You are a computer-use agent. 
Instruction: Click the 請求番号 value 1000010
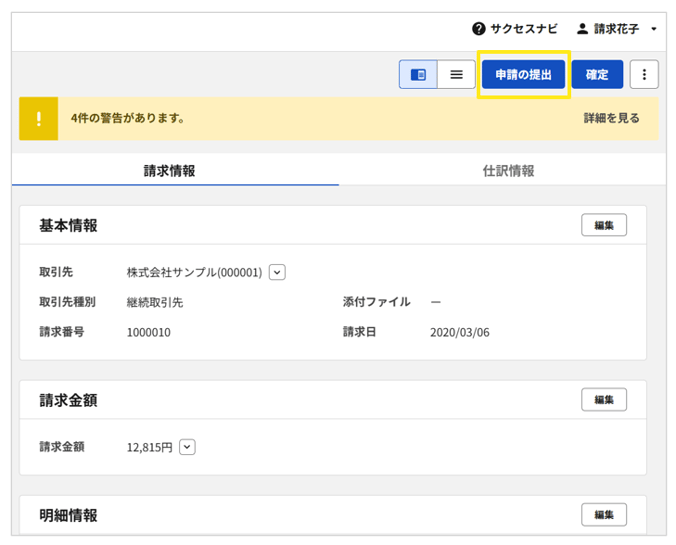point(149,332)
